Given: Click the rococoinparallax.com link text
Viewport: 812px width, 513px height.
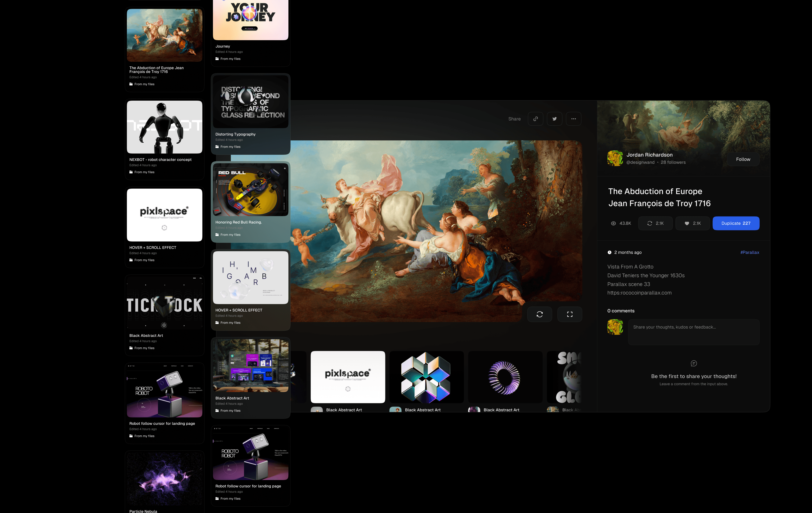Looking at the screenshot, I should 639,293.
